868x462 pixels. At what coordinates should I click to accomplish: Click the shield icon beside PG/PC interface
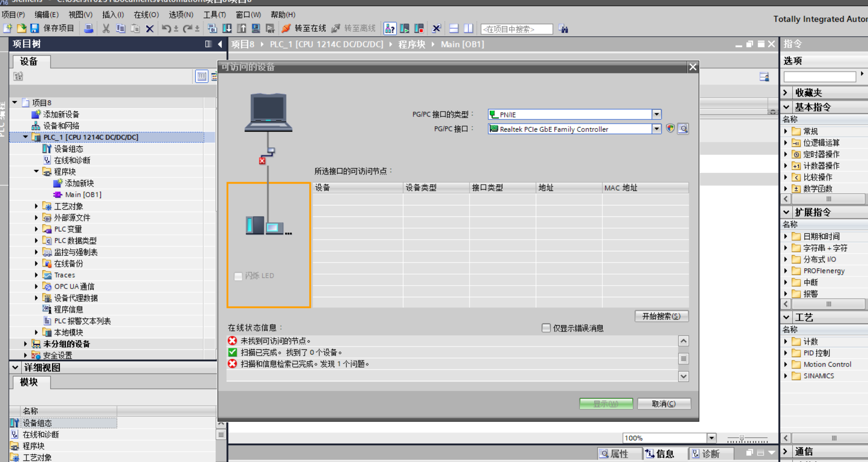click(x=670, y=129)
